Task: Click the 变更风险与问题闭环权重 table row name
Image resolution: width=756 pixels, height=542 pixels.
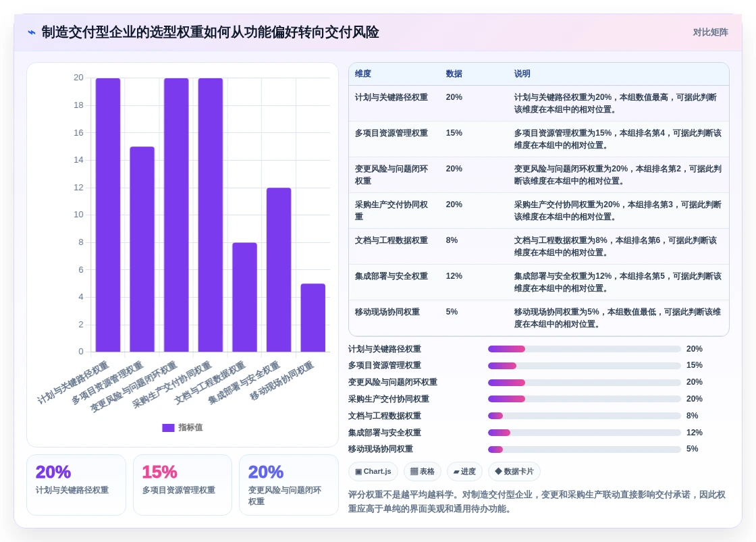Action: pos(391,175)
